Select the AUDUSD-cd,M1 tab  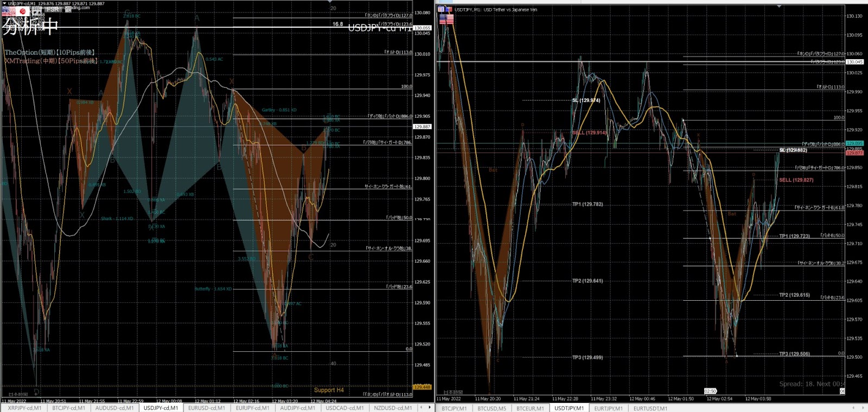(114, 408)
